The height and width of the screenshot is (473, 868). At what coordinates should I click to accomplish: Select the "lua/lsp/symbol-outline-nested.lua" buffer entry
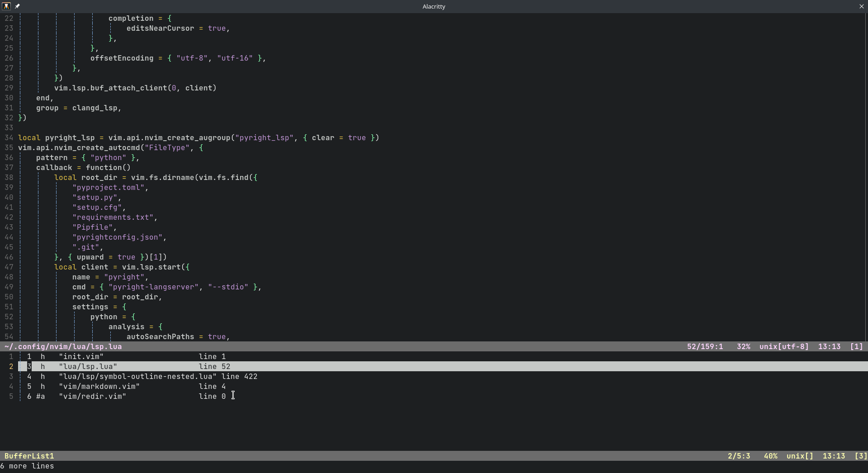coord(434,376)
